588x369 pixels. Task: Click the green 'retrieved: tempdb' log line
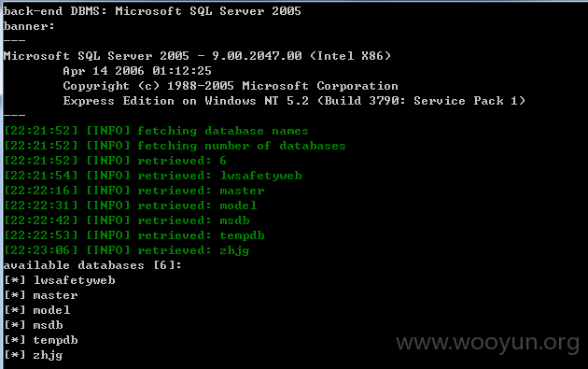click(x=134, y=235)
